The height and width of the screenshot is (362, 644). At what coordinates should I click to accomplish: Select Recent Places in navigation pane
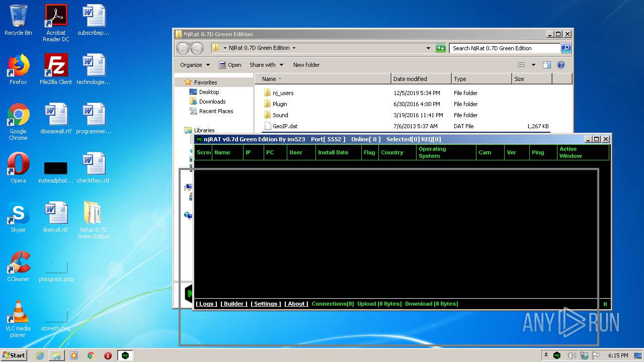pyautogui.click(x=216, y=111)
